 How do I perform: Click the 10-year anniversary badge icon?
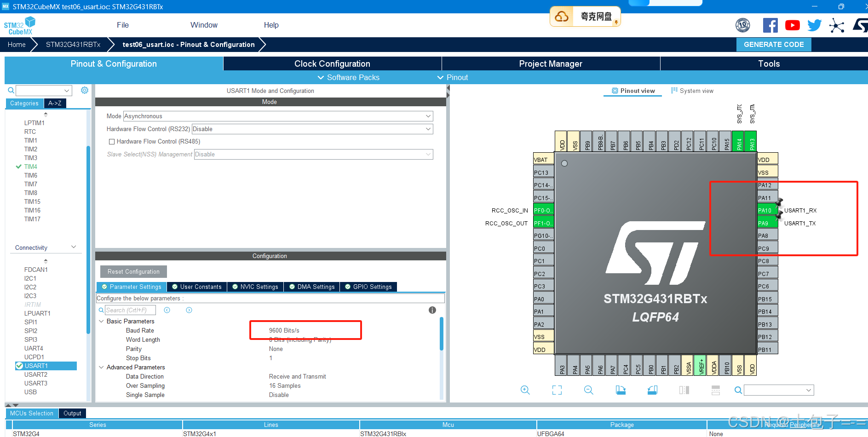tap(742, 25)
